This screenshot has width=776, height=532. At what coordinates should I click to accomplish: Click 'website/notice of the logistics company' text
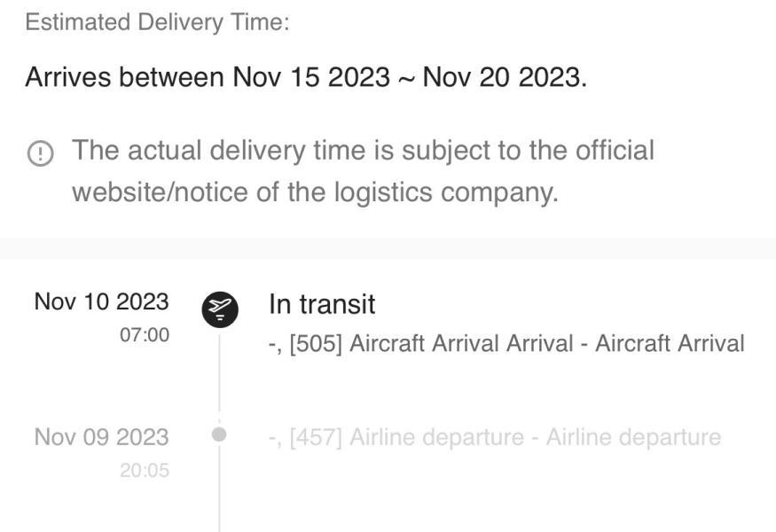tap(315, 192)
